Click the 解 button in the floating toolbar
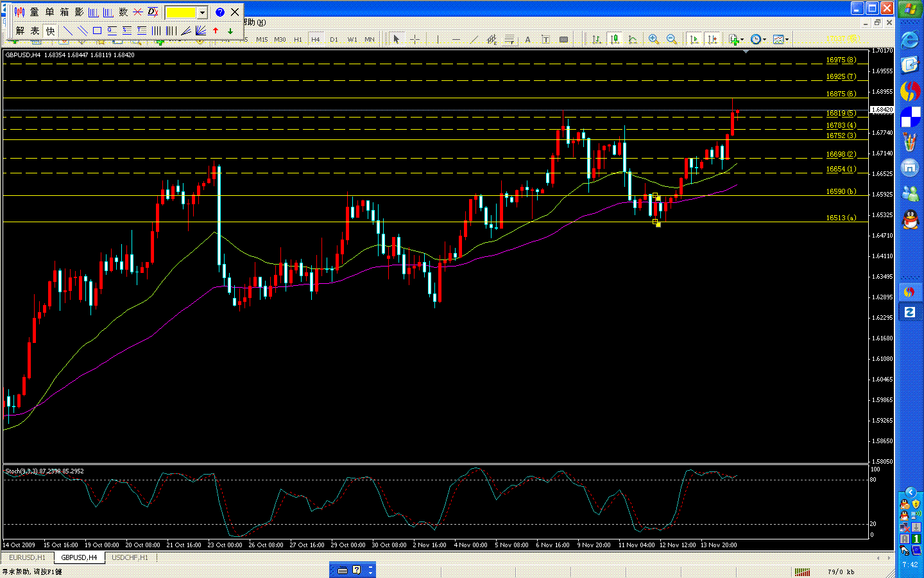The height and width of the screenshot is (578, 924). point(20,30)
